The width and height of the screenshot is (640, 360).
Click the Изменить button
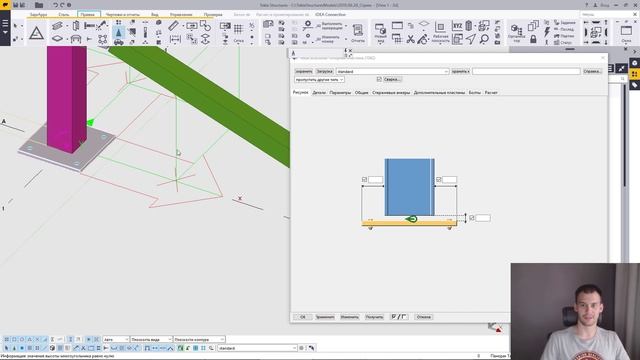click(349, 317)
